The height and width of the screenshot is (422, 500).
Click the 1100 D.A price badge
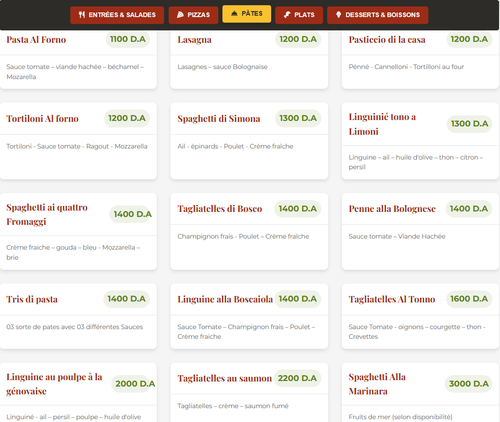pyautogui.click(x=128, y=39)
